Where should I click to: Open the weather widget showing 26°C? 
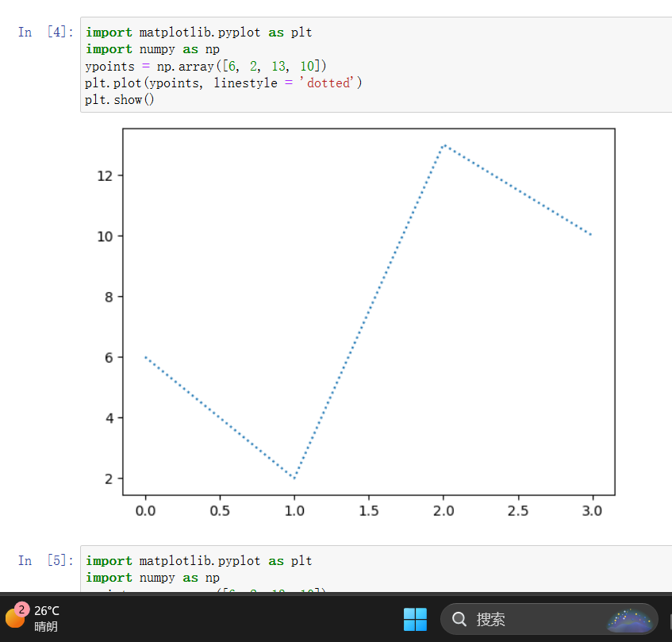[x=33, y=618]
